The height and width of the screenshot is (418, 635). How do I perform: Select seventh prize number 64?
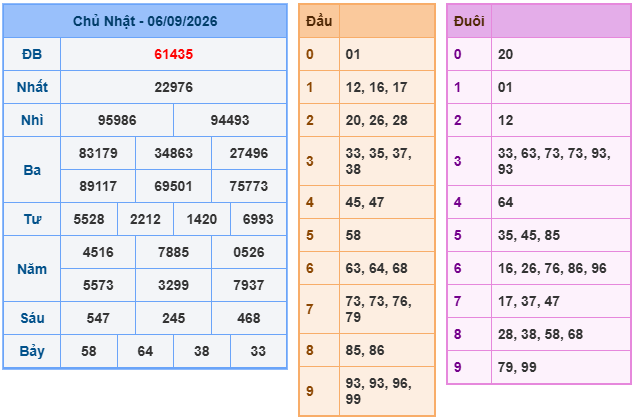pos(145,351)
